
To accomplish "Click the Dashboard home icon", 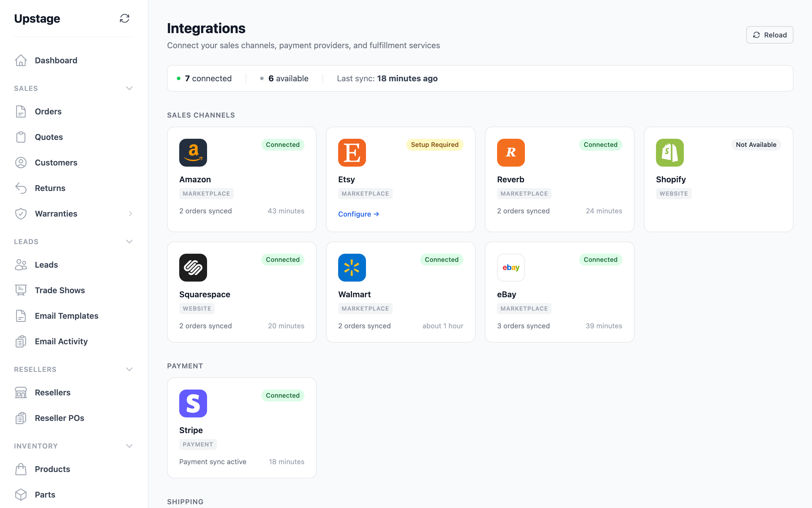I will pyautogui.click(x=21, y=60).
